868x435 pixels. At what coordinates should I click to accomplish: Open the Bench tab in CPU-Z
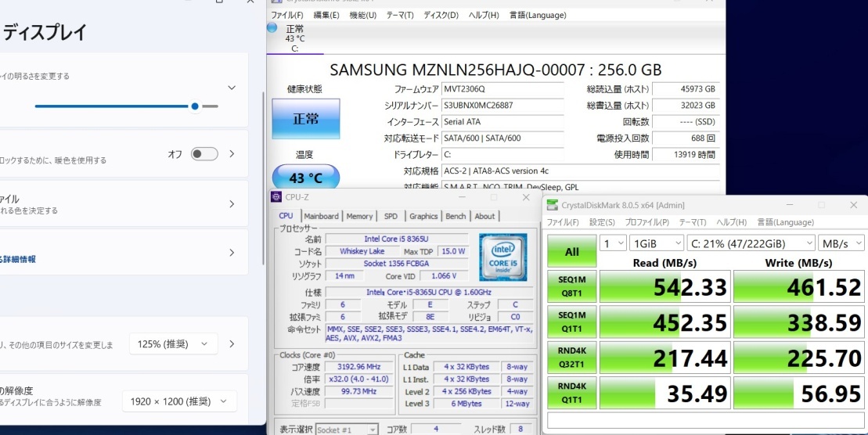pos(456,216)
